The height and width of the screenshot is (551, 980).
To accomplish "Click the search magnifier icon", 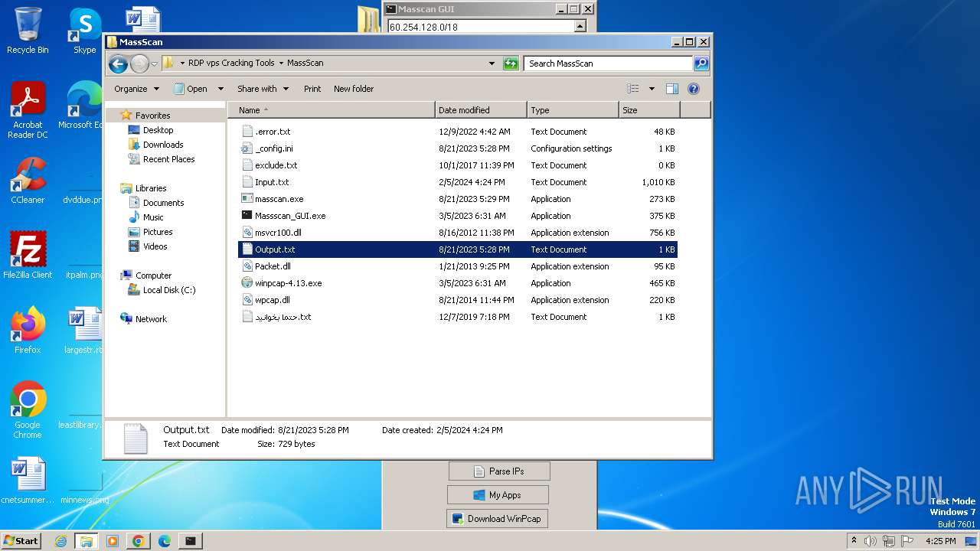I will pyautogui.click(x=701, y=64).
